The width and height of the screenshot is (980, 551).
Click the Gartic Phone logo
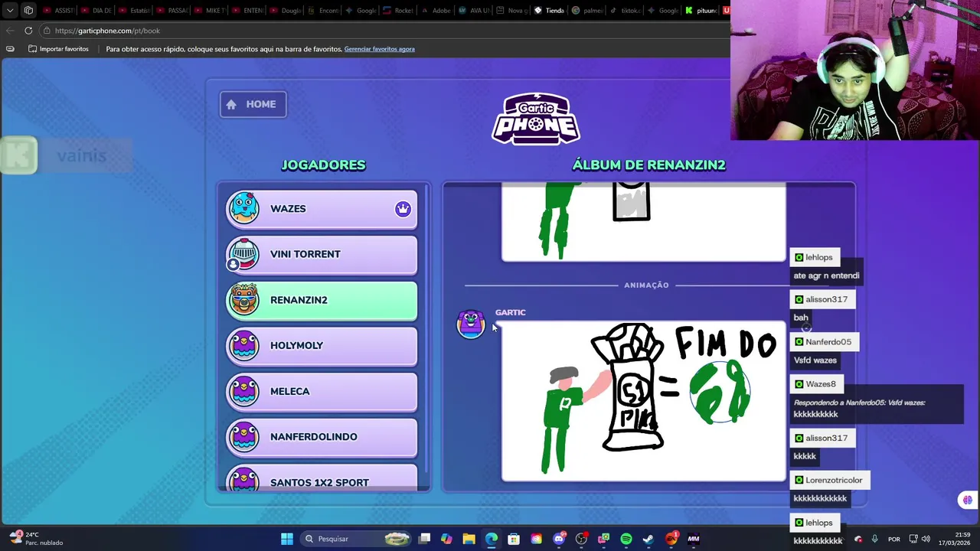pyautogui.click(x=536, y=119)
